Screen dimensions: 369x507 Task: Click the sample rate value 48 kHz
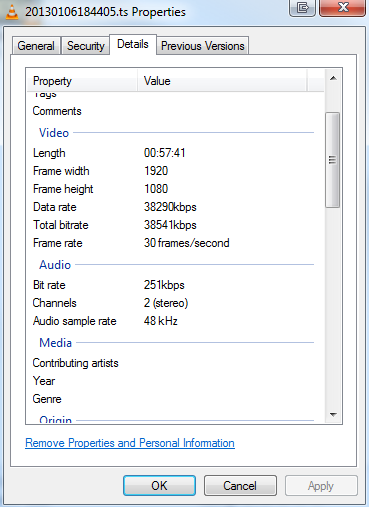pyautogui.click(x=161, y=321)
